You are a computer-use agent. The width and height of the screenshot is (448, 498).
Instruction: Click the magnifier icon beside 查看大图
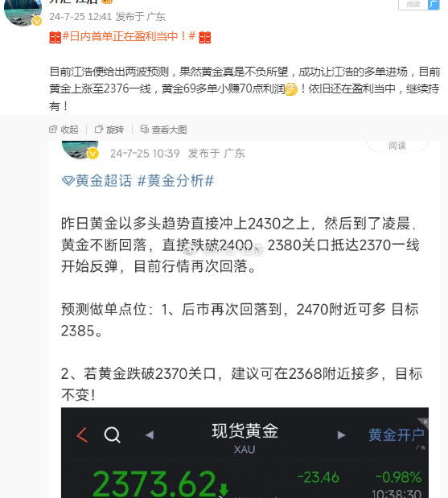(145, 130)
